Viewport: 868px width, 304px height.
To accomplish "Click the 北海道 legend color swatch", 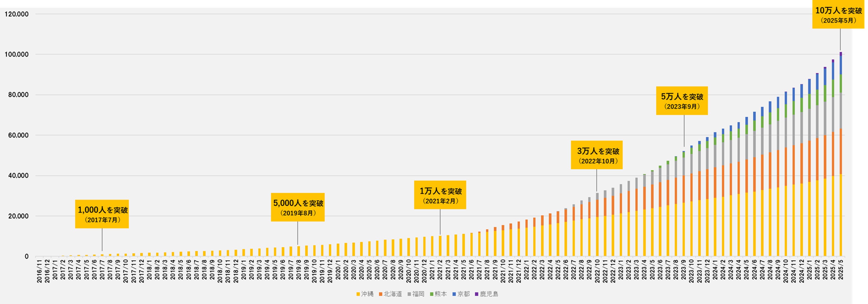I will coord(380,294).
